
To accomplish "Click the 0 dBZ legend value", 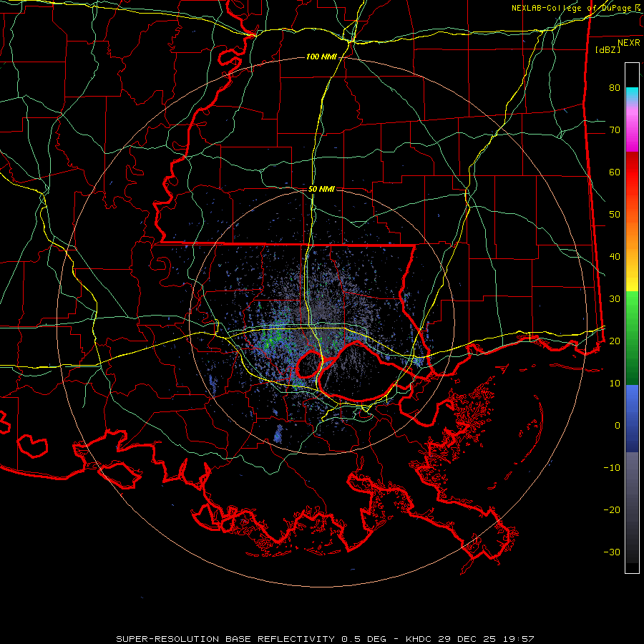I will pos(618,426).
